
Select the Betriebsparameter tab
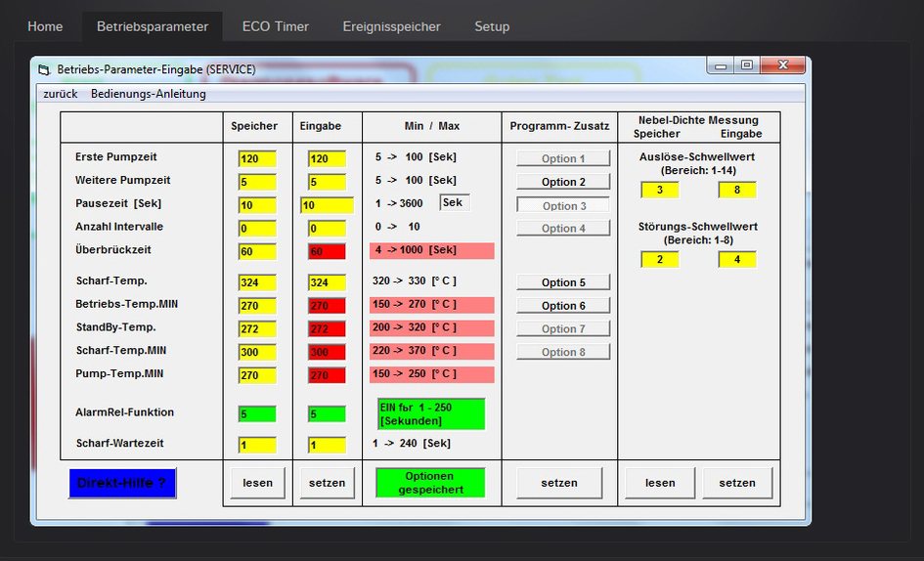tap(152, 26)
